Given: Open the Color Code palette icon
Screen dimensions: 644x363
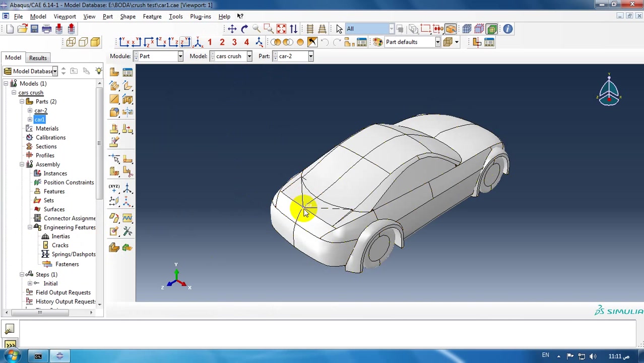Looking at the screenshot, I should pos(377,42).
